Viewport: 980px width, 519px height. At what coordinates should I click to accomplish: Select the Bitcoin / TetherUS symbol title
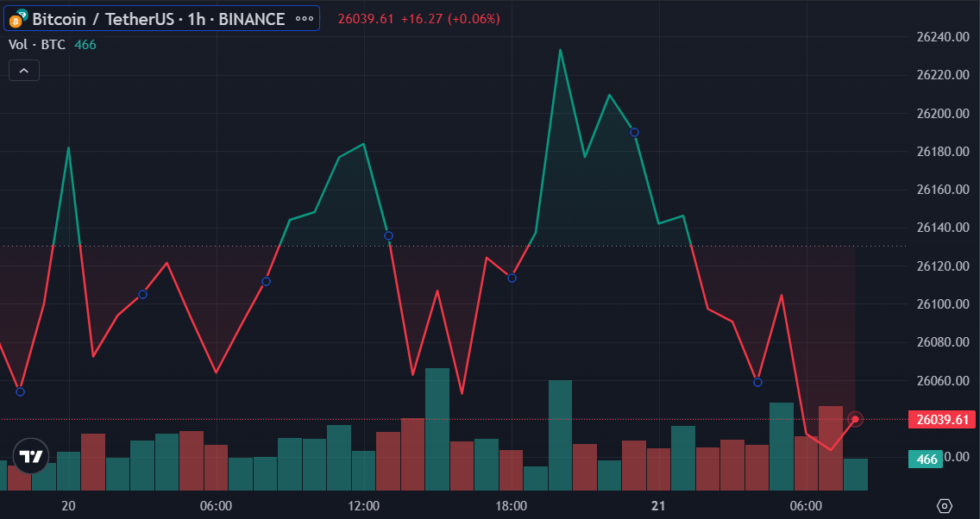pyautogui.click(x=158, y=19)
